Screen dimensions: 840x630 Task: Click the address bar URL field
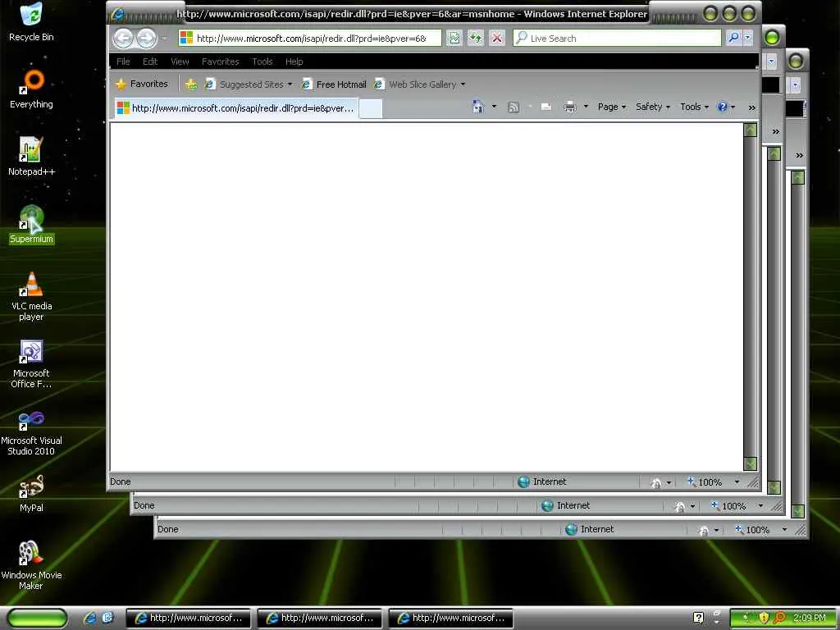310,38
